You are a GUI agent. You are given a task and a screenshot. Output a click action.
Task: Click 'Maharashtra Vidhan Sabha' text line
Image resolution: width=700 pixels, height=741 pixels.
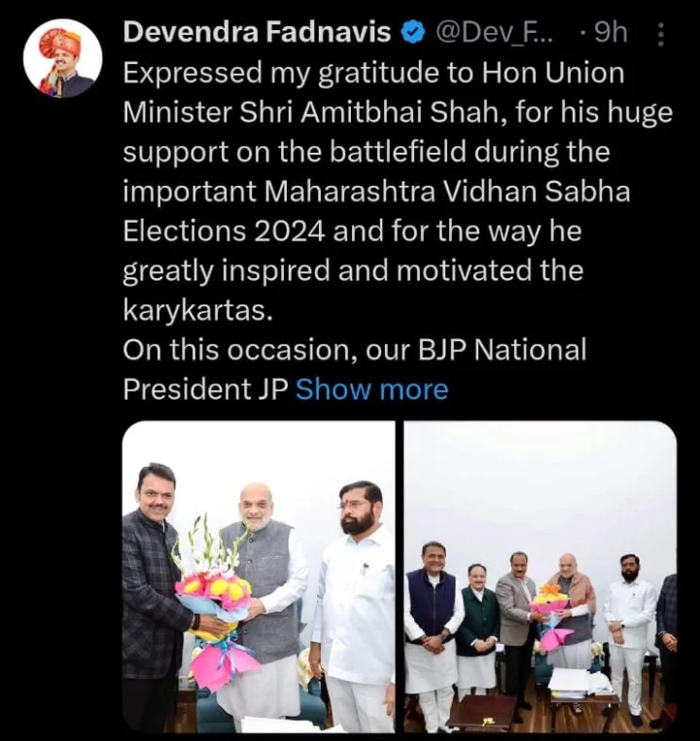click(446, 192)
